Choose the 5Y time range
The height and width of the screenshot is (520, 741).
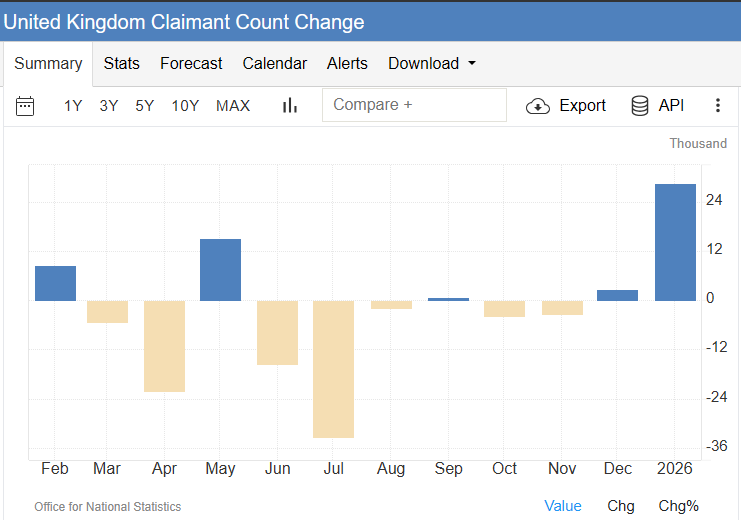pos(145,106)
